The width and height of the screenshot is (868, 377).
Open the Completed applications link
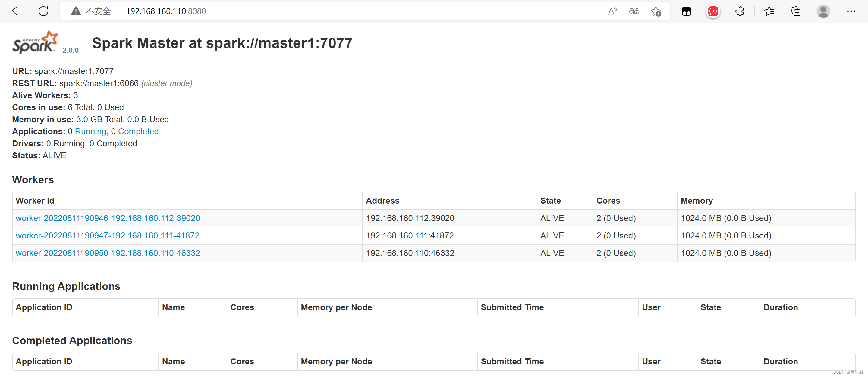point(138,131)
